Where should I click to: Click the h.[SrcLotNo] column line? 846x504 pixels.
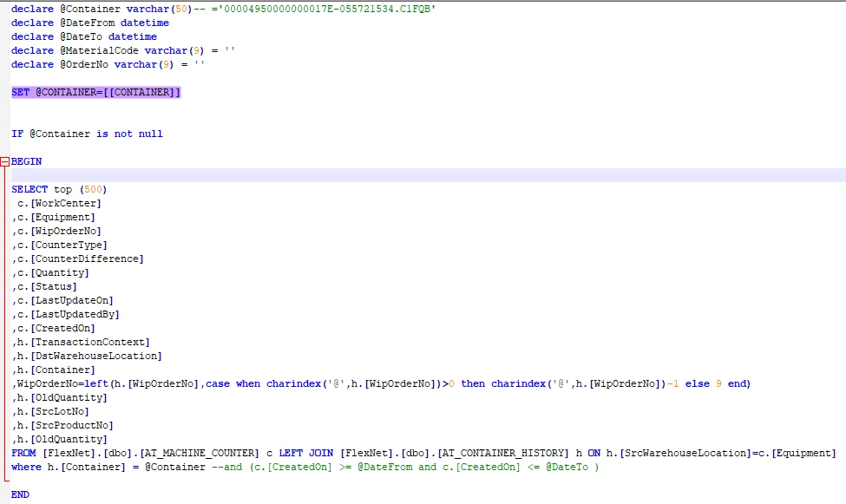(50, 411)
